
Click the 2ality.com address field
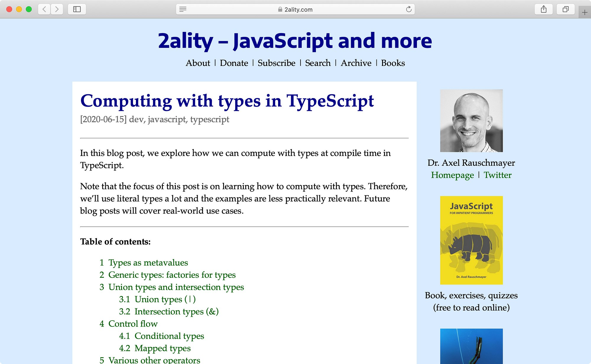[x=295, y=9]
